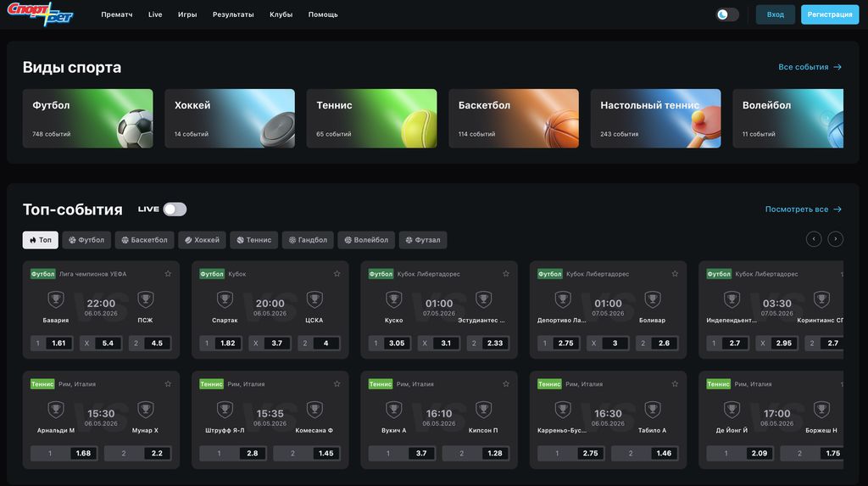Favorite the Куско – Эстудиантес match star

505,274
